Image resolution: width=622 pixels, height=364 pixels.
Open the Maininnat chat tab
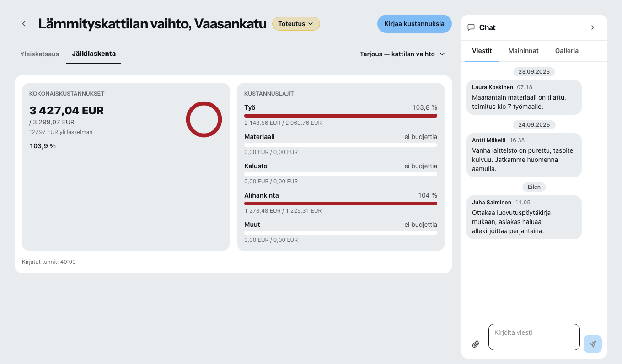pos(524,51)
